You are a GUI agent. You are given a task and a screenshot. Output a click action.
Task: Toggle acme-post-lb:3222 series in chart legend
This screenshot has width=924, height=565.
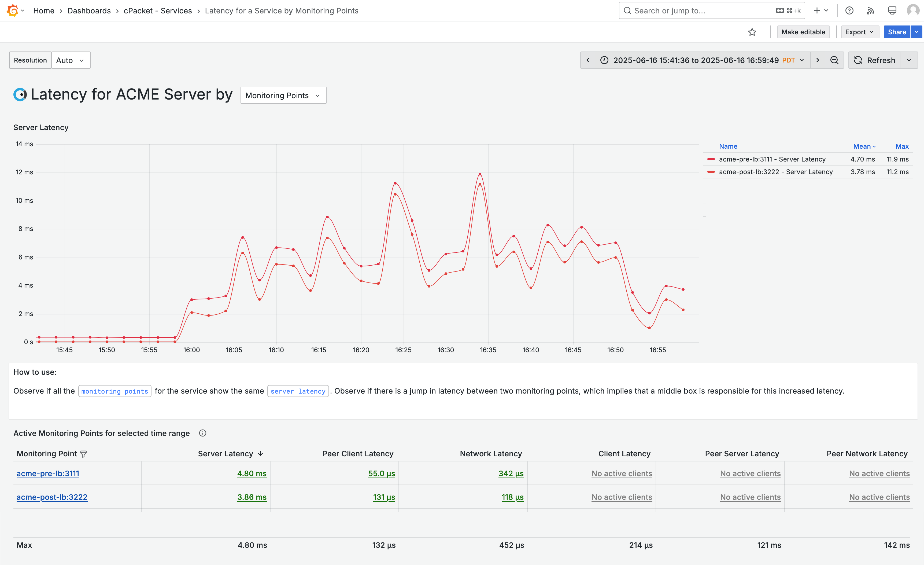[776, 172]
